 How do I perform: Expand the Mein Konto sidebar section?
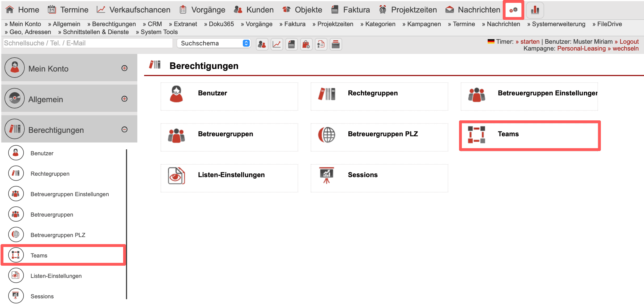tap(124, 68)
